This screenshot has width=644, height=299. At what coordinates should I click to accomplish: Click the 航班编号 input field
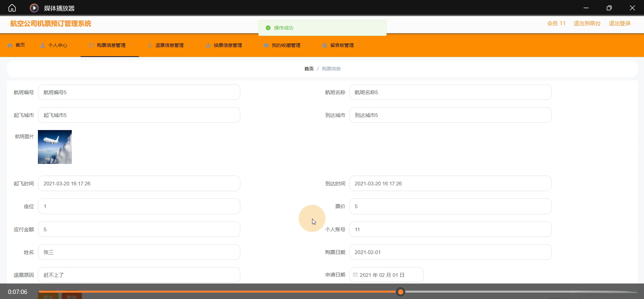(139, 92)
